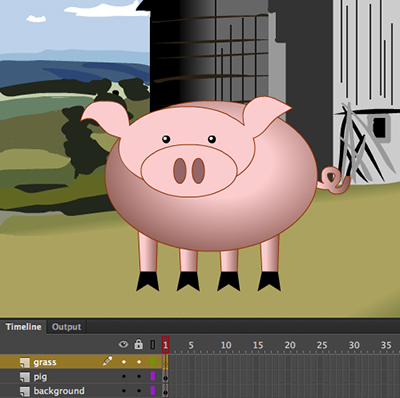
Task: Select the pig's left eye on the stage
Action: [x=166, y=139]
